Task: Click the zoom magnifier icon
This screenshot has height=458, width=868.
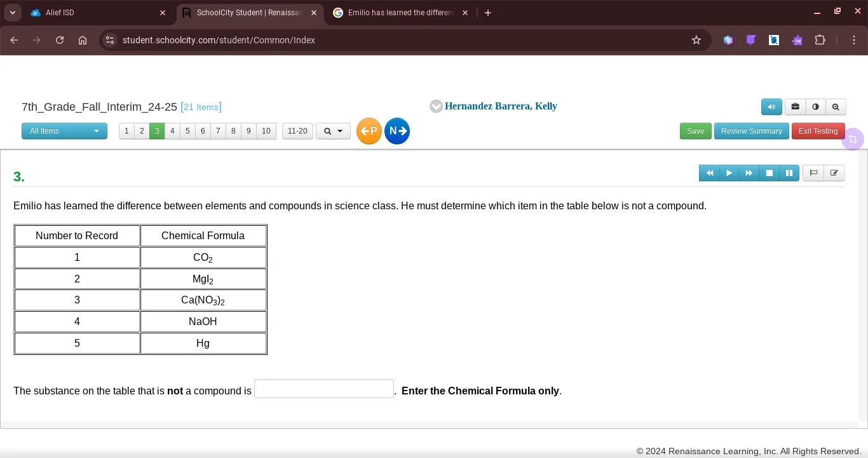Action: 836,107
